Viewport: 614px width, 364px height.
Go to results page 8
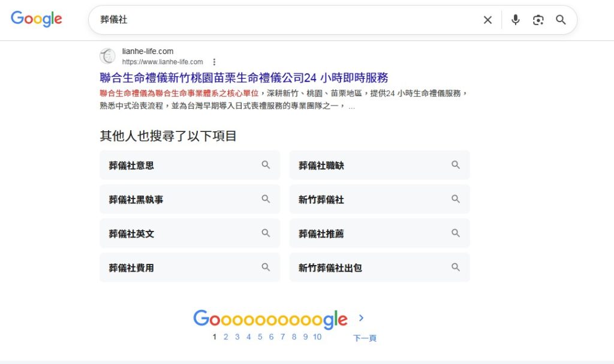[x=294, y=337]
